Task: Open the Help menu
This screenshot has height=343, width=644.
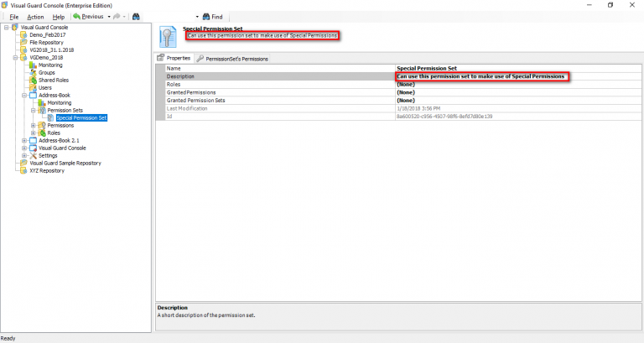Action: [59, 17]
